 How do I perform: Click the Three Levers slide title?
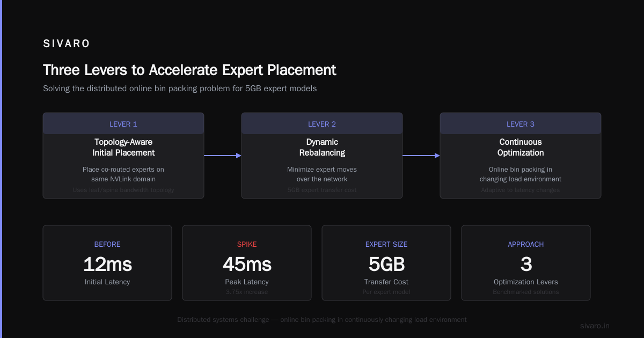pos(189,70)
